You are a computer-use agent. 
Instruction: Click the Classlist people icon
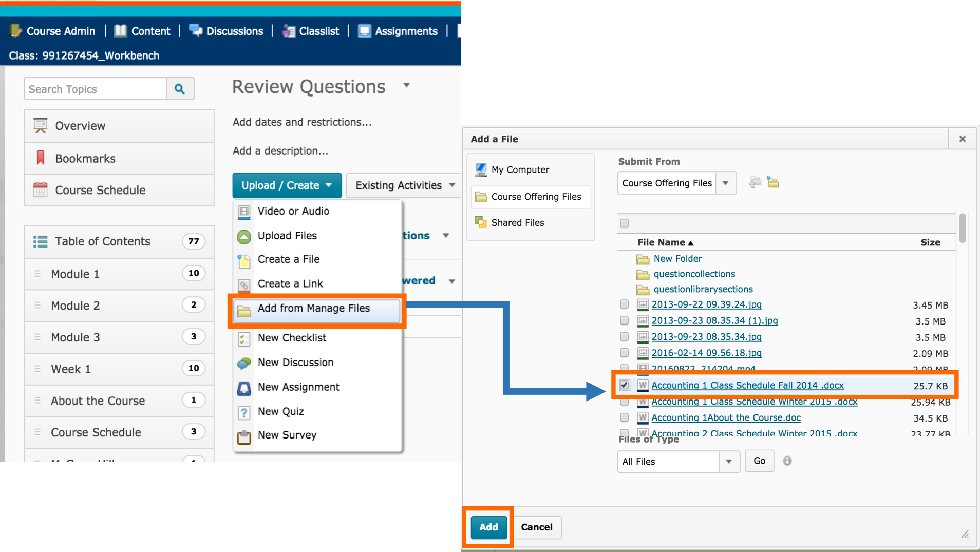coord(289,31)
